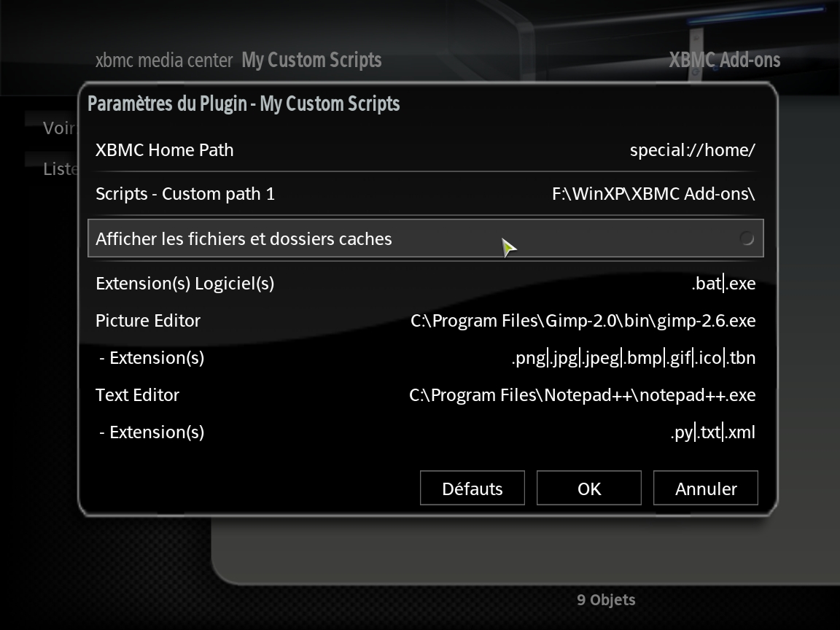Click the 'Paramètres du Plugin - My Custom Scripts' title
The width and height of the screenshot is (840, 630).
click(x=244, y=104)
